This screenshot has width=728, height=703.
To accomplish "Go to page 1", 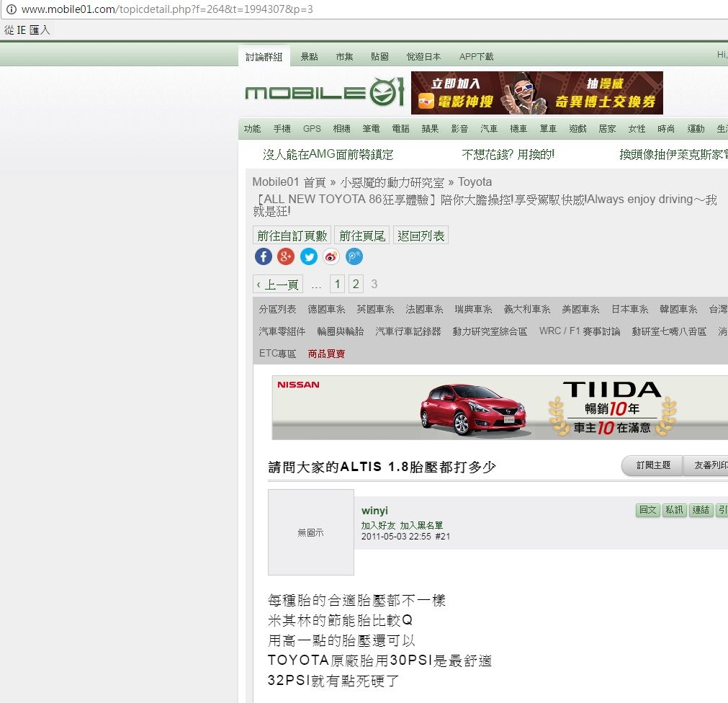I will tap(338, 284).
